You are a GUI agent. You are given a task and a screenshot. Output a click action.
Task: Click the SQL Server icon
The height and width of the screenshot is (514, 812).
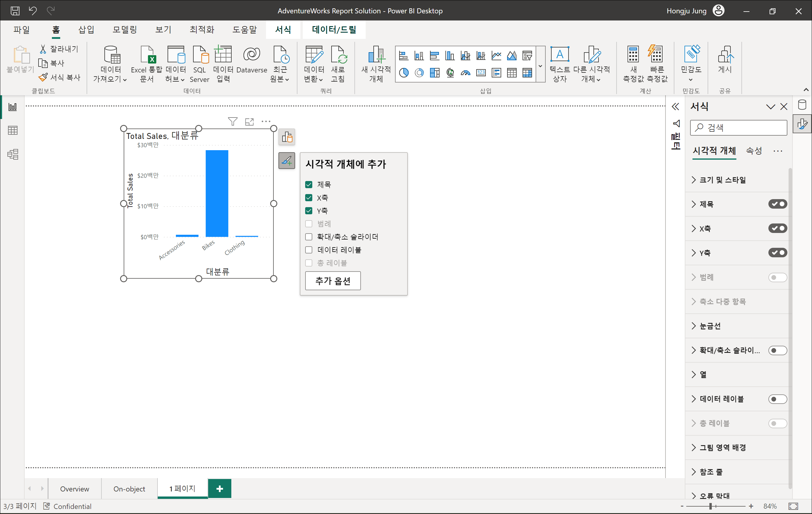coord(200,64)
